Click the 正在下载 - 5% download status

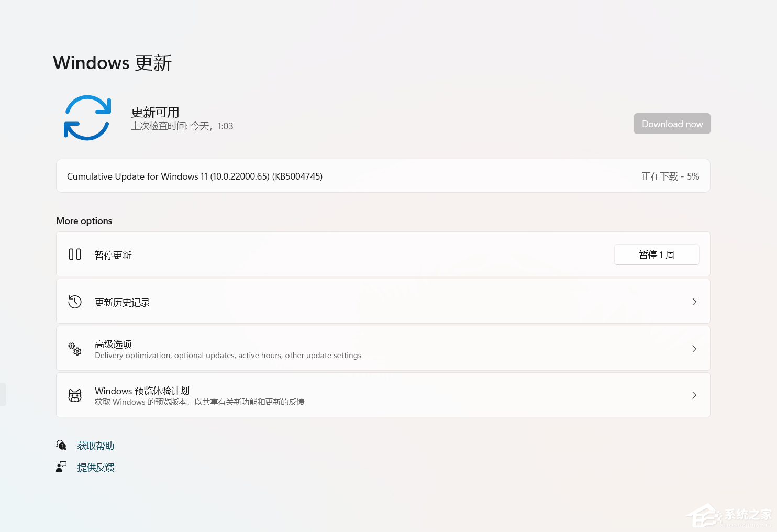(670, 176)
